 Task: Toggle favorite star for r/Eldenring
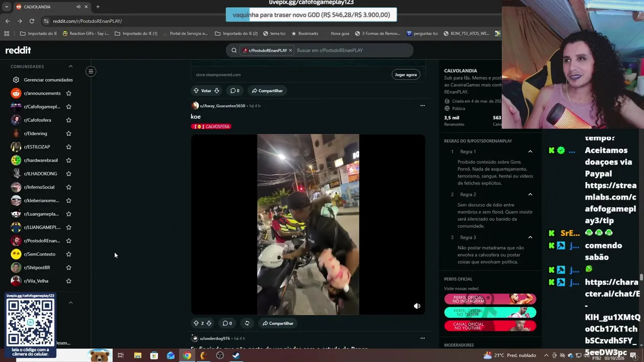[x=68, y=134]
